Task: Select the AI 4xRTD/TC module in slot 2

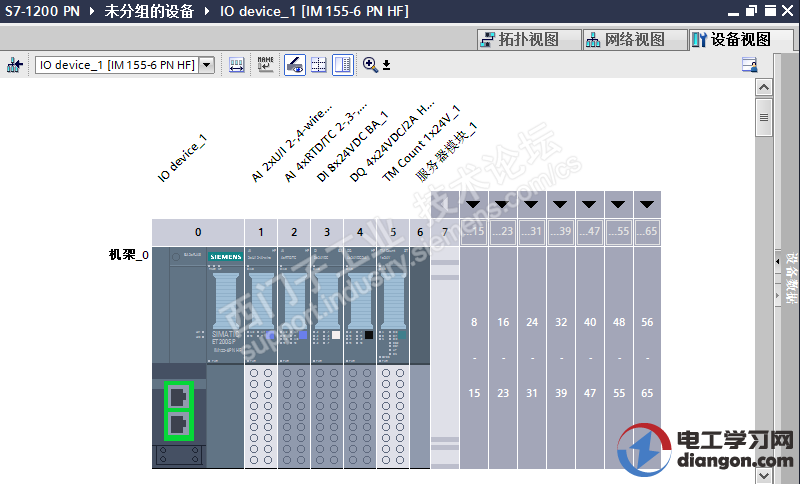Action: point(294,357)
